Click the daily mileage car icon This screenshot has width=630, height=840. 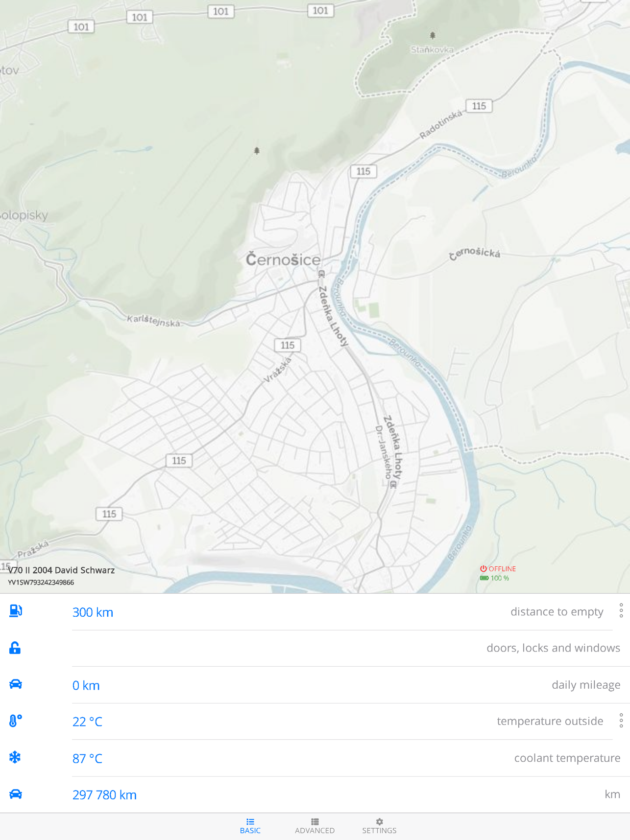pos(16,684)
